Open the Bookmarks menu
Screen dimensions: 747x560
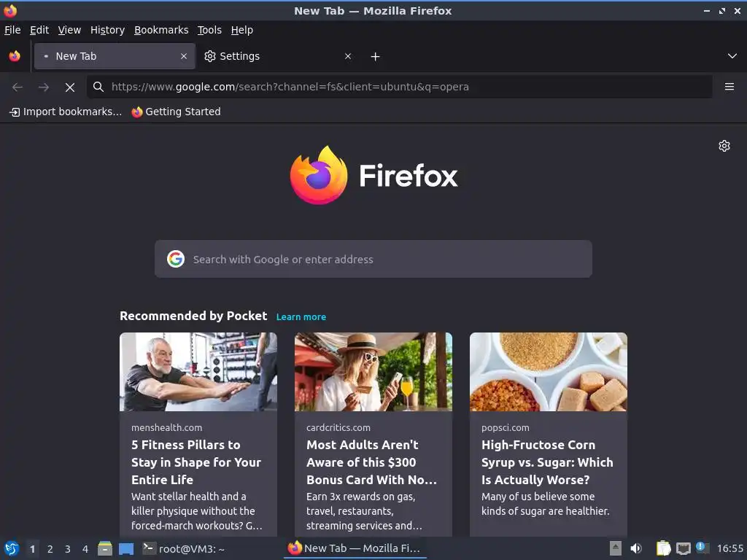161,30
